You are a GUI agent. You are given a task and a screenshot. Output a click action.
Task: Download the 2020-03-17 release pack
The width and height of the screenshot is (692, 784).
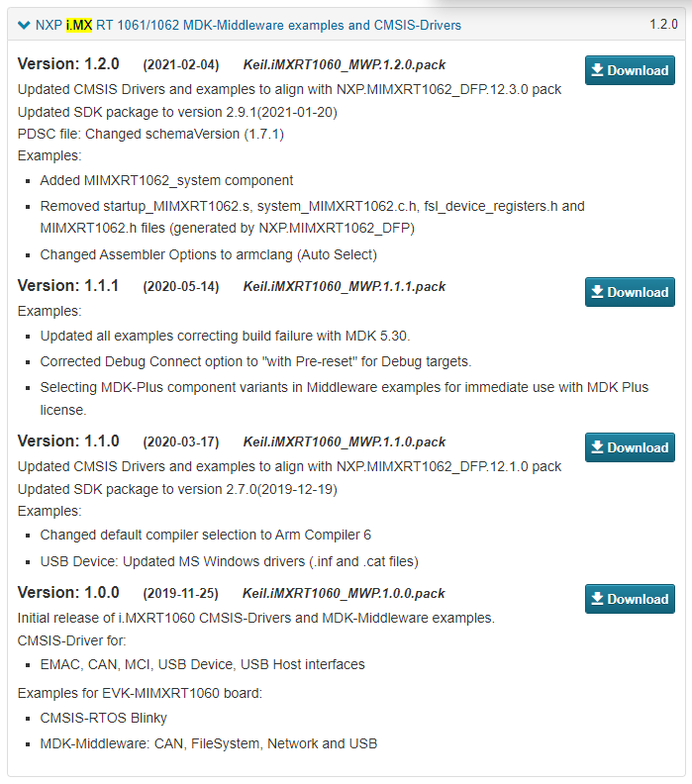[630, 447]
